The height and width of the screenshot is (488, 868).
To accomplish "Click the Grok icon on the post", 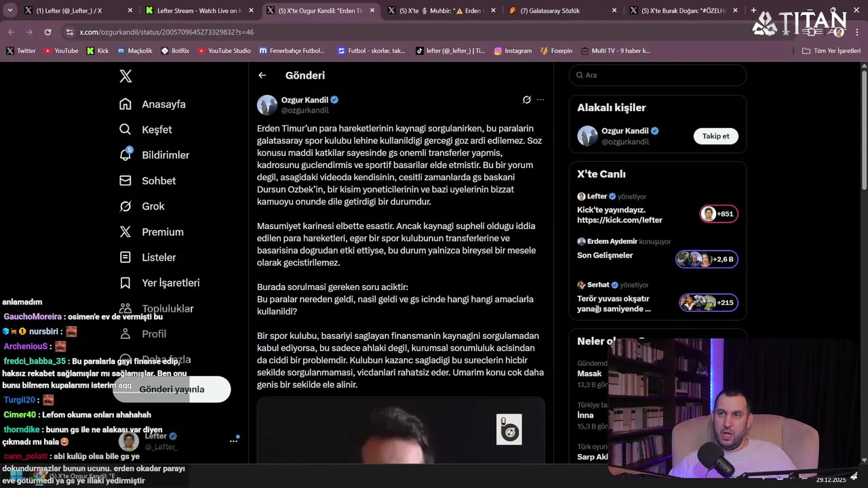I will (x=526, y=100).
